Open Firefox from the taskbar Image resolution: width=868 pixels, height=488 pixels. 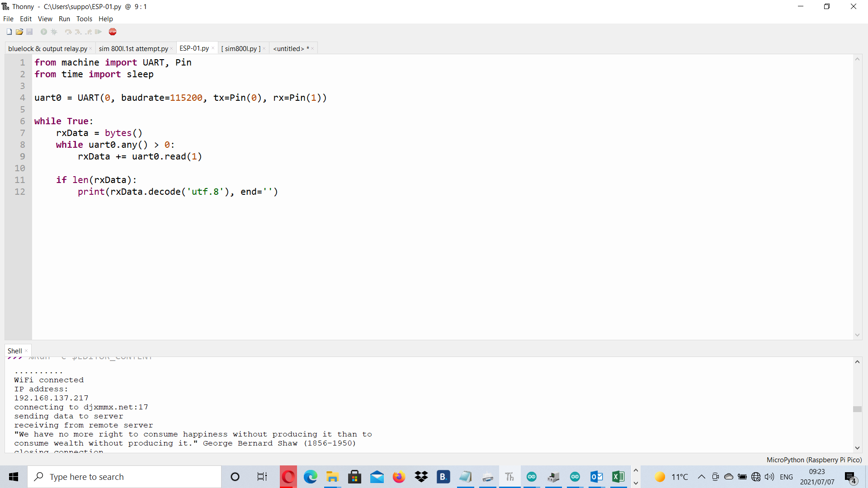(x=399, y=477)
